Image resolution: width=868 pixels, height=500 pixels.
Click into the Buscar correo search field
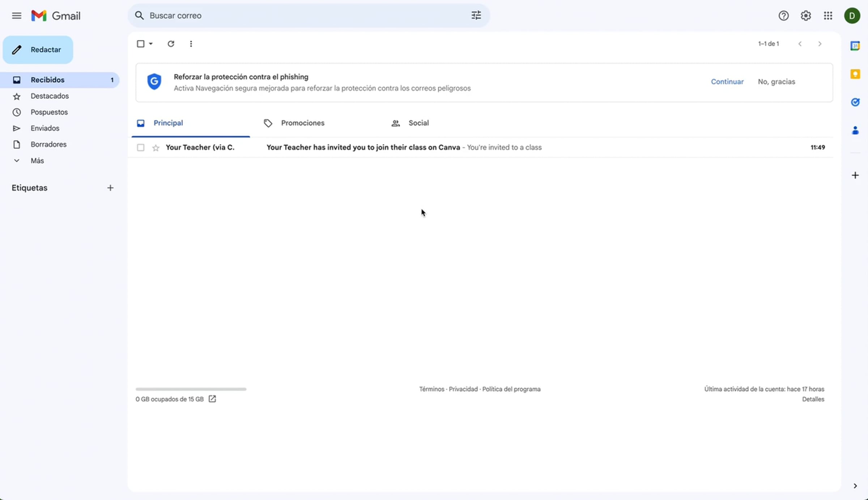(304, 16)
